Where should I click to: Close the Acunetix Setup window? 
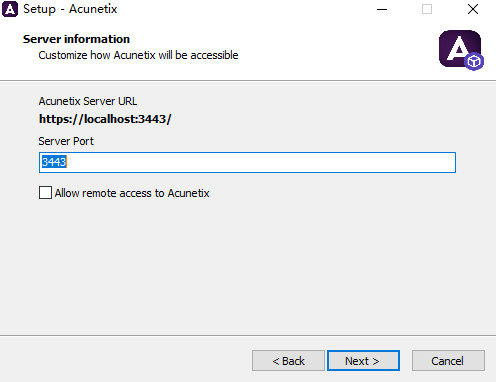pyautogui.click(x=473, y=9)
